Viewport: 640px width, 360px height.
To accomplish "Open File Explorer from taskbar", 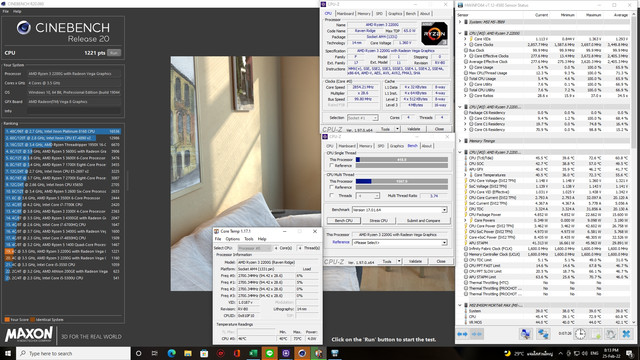I will tap(188, 353).
